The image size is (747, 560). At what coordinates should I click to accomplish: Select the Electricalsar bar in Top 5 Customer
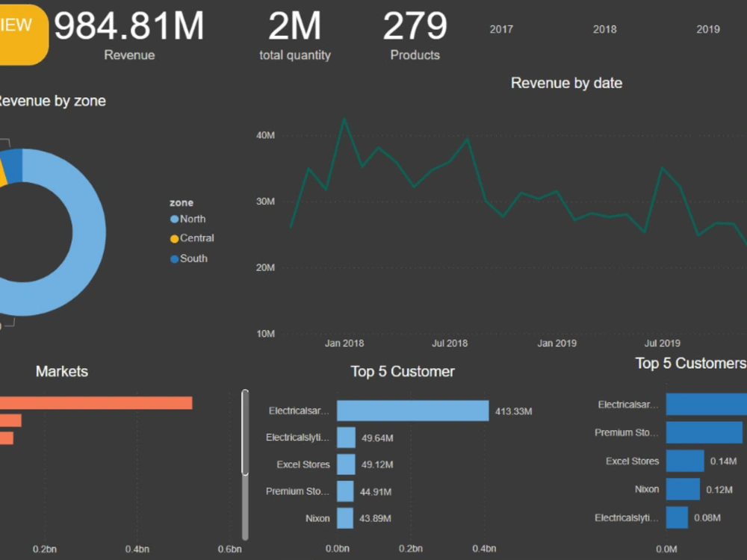[411, 410]
